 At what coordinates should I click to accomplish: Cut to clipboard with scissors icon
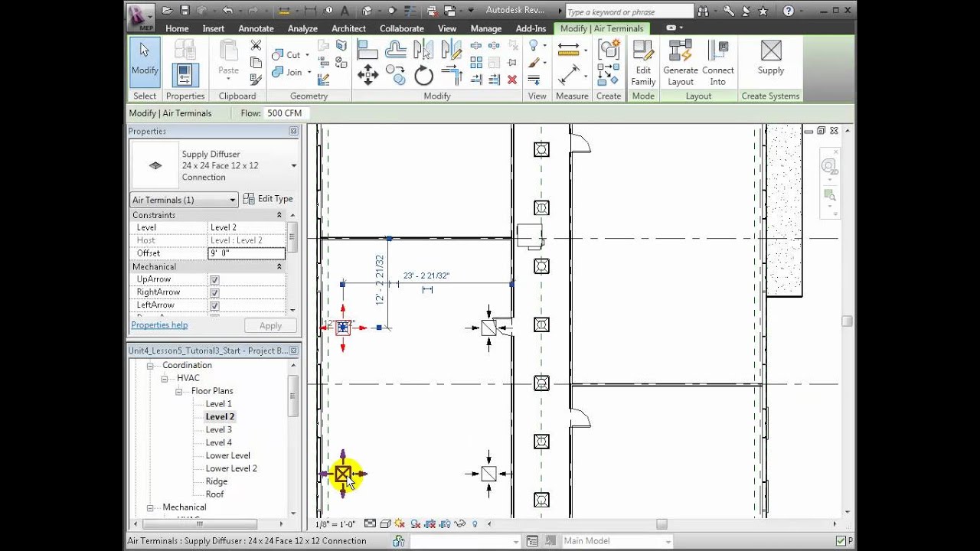click(256, 46)
